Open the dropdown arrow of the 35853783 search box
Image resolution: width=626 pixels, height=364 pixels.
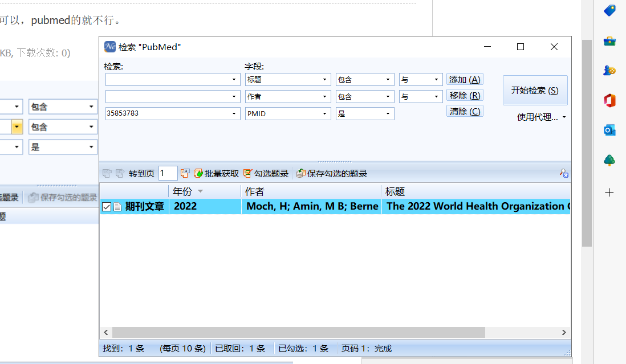coord(234,113)
